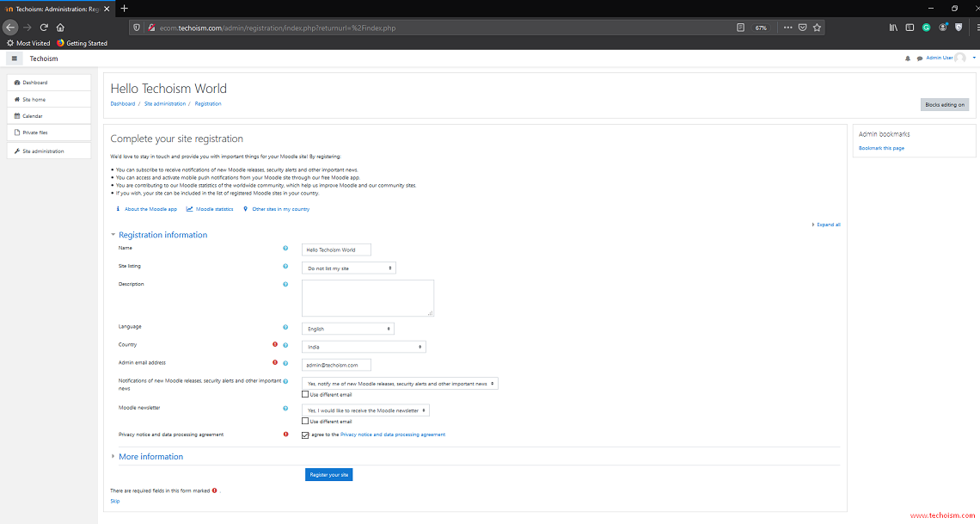The height and width of the screenshot is (524, 980).
Task: Click Registration breadcrumb link
Action: [208, 104]
